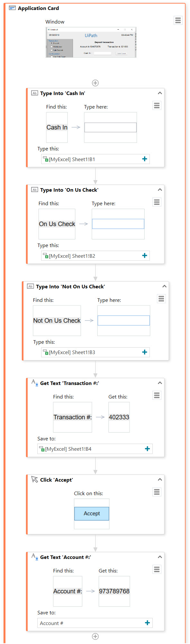Click the add-activity plus at the bottom of the card
This screenshot has width=190, height=644.
[95, 636]
